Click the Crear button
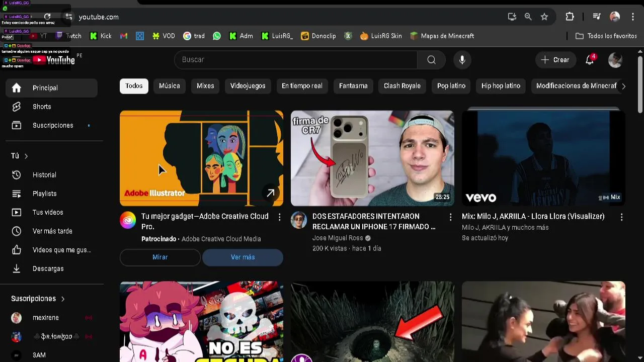Screen dimensions: 644x362 click(555, 60)
